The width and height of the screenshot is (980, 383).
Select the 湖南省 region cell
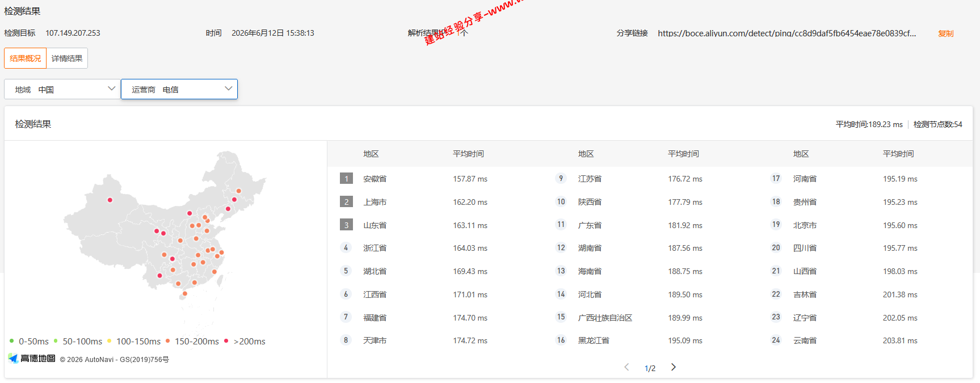(x=590, y=248)
